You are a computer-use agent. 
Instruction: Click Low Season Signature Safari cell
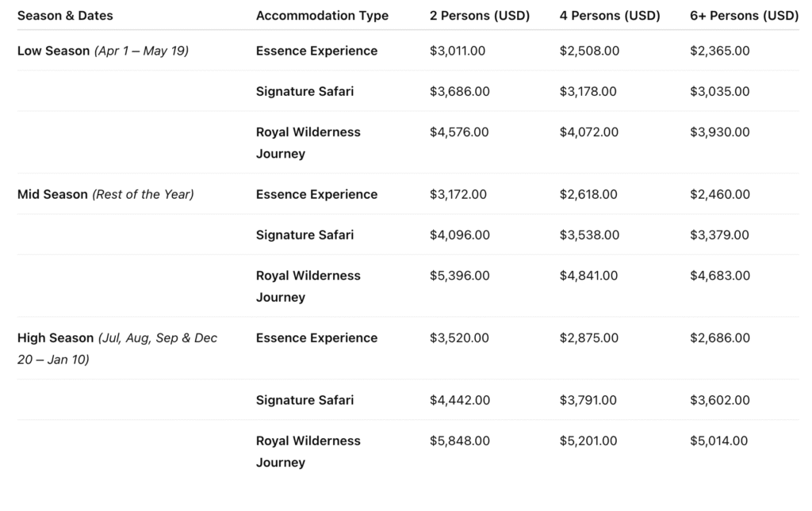click(x=305, y=92)
